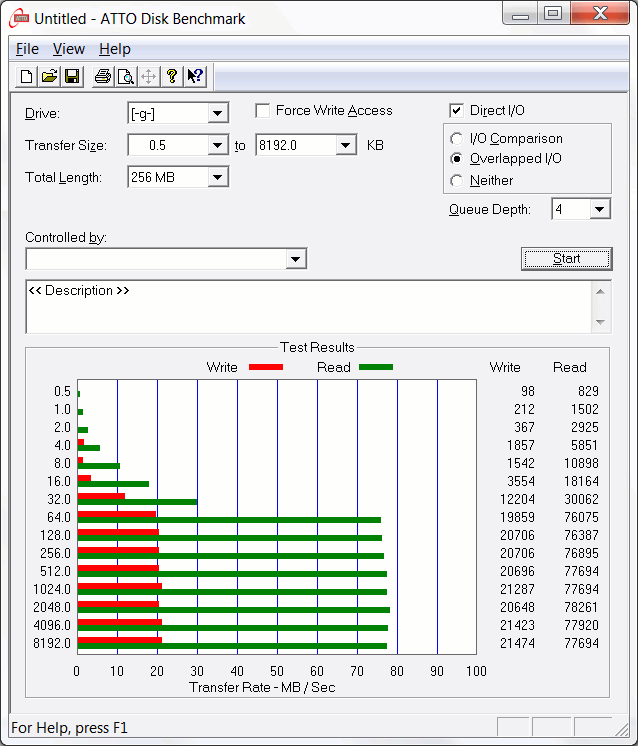Click the ATTO application icon in title bar
The width and height of the screenshot is (638, 746).
coord(19,19)
